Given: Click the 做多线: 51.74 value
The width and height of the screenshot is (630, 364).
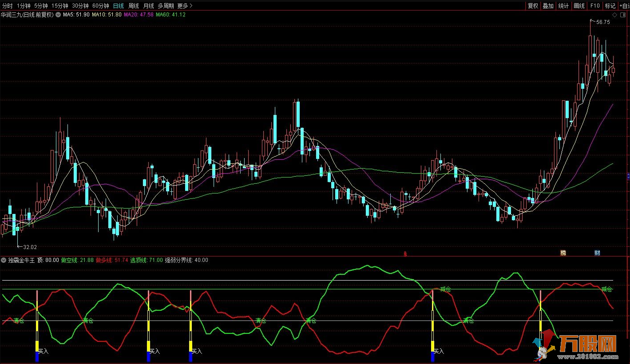Looking at the screenshot, I should (x=112, y=260).
